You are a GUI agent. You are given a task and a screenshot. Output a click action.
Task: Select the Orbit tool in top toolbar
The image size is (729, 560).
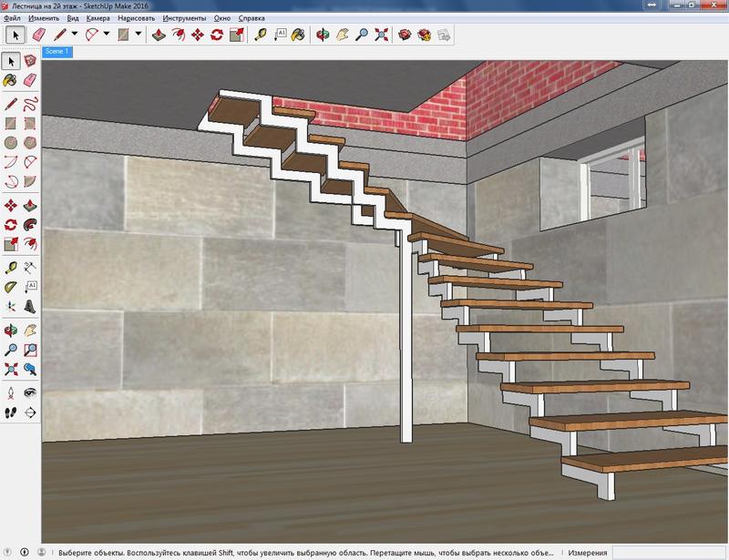coord(322,35)
